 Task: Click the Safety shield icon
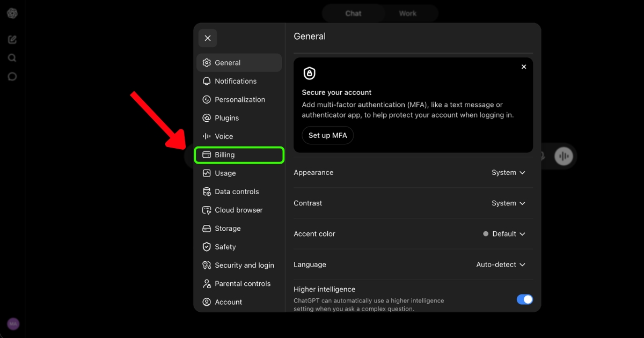(x=207, y=247)
